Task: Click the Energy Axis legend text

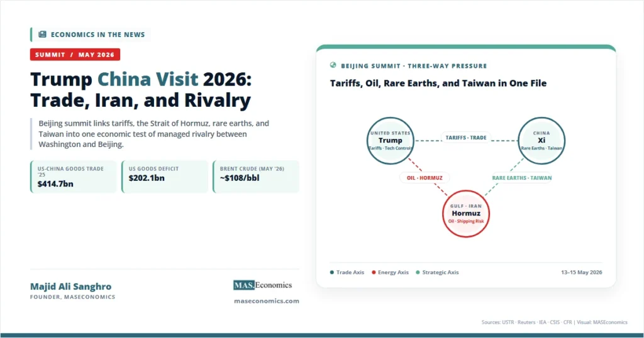Action: click(393, 273)
